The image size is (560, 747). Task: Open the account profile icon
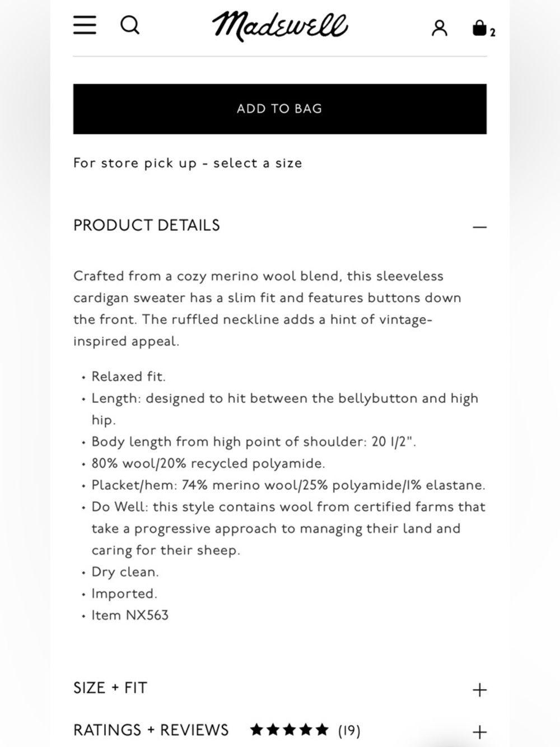pyautogui.click(x=440, y=28)
